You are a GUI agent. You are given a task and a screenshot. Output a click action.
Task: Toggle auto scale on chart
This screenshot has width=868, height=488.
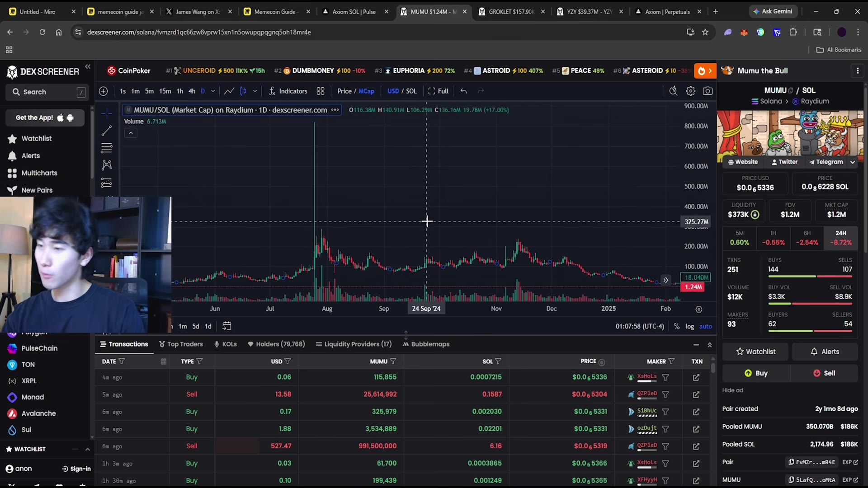tap(706, 326)
